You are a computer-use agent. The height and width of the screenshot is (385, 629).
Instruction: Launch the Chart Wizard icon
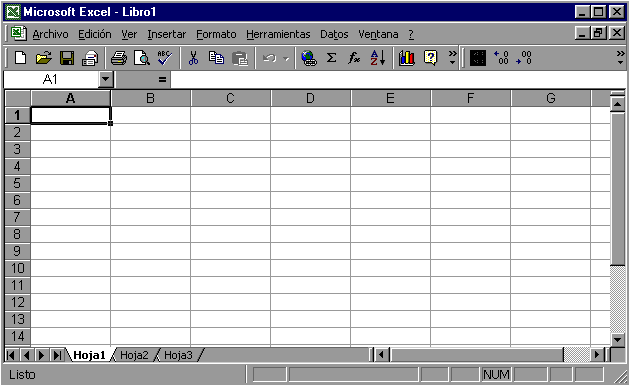click(406, 58)
